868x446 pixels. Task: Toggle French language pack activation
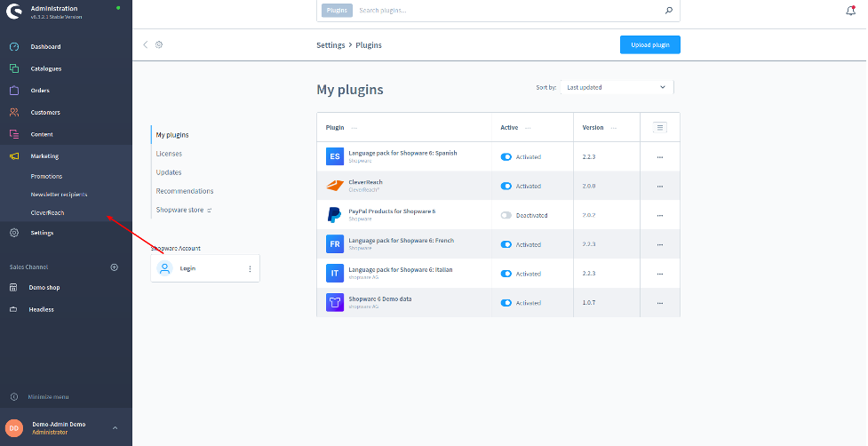506,244
